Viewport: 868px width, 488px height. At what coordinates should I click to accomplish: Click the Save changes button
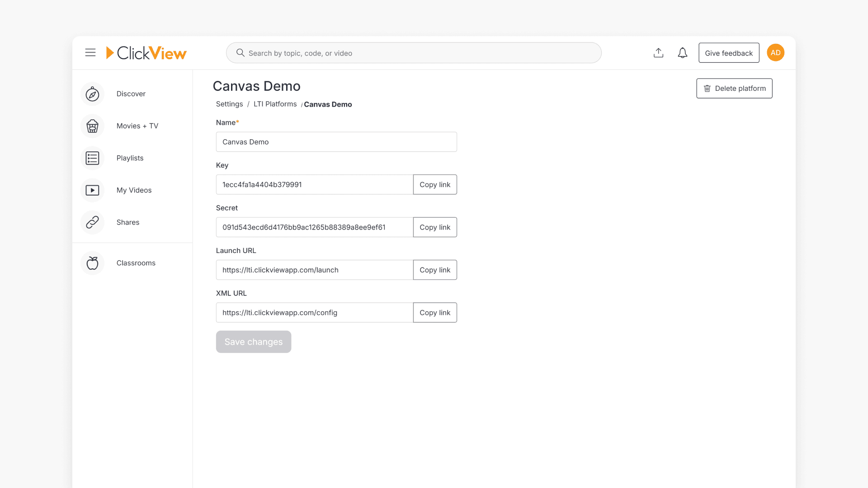coord(253,342)
